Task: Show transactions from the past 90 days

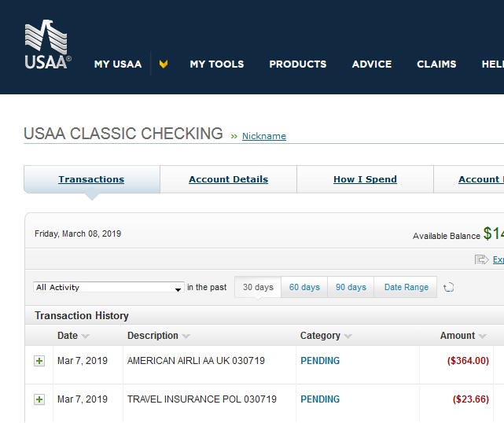Action: click(x=351, y=288)
